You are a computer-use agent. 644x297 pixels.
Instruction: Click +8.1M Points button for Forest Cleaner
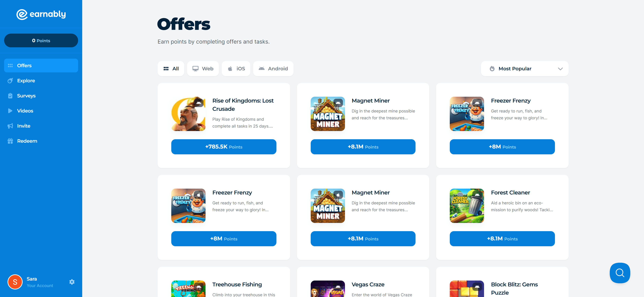click(x=502, y=239)
